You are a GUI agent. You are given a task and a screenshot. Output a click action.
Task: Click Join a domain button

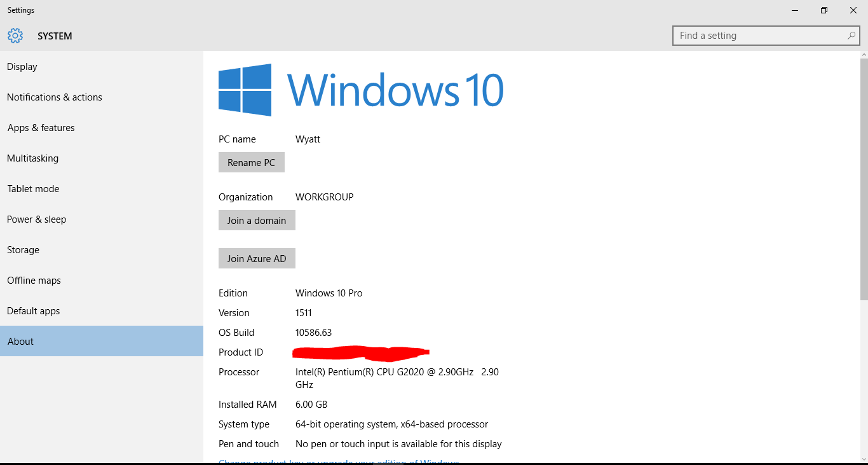tap(257, 220)
